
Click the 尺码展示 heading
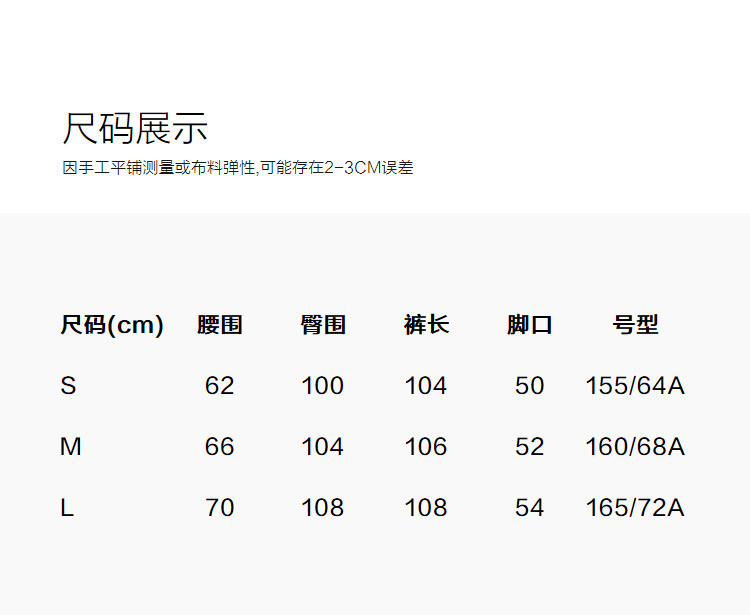(135, 129)
